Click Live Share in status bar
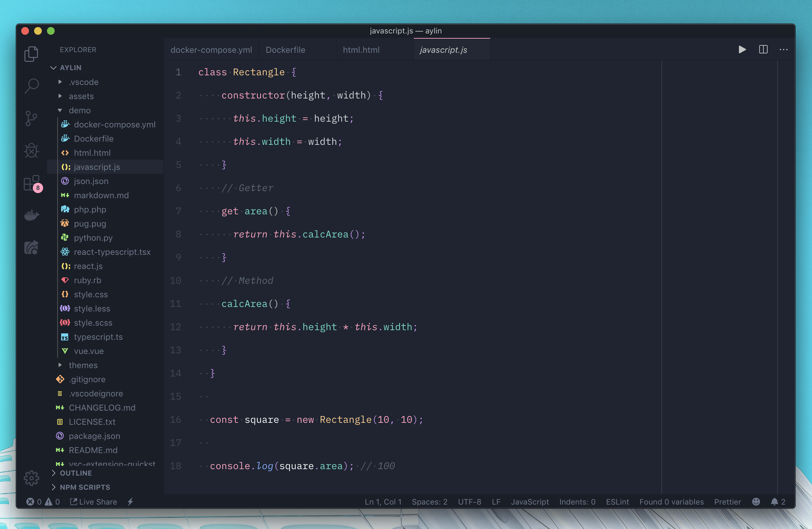Viewport: 812px width, 529px height. pyautogui.click(x=94, y=502)
